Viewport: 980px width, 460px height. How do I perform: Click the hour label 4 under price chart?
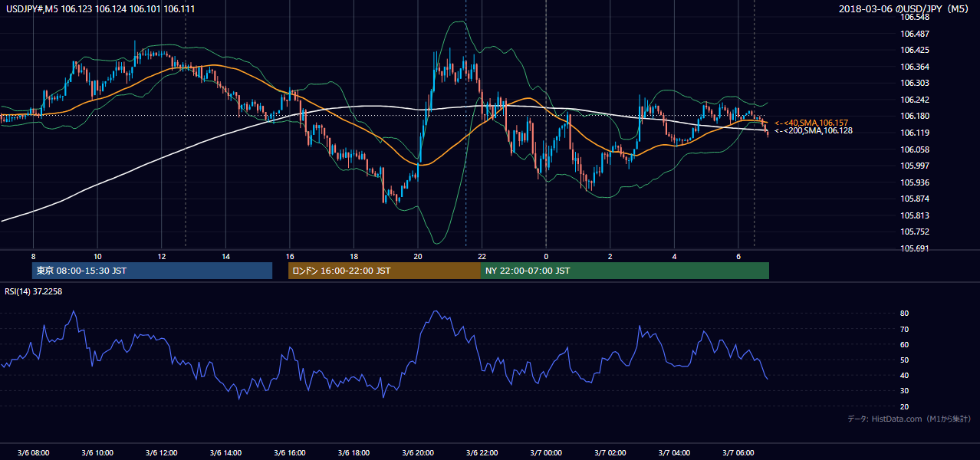[x=675, y=256]
